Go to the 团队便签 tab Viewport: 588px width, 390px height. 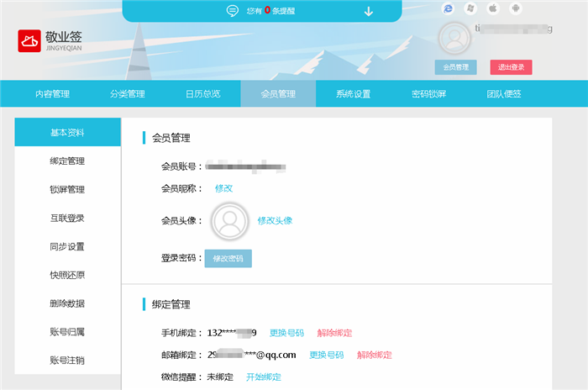(x=504, y=94)
